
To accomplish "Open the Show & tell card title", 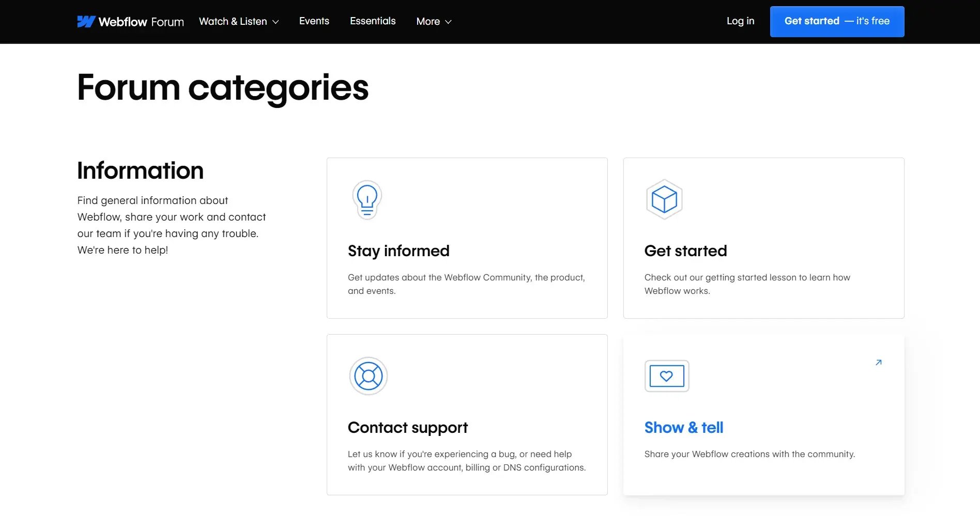I will [683, 428].
